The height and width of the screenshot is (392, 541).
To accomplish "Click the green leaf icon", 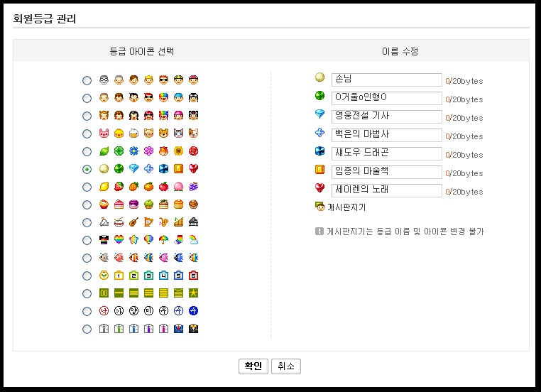I will (x=104, y=151).
